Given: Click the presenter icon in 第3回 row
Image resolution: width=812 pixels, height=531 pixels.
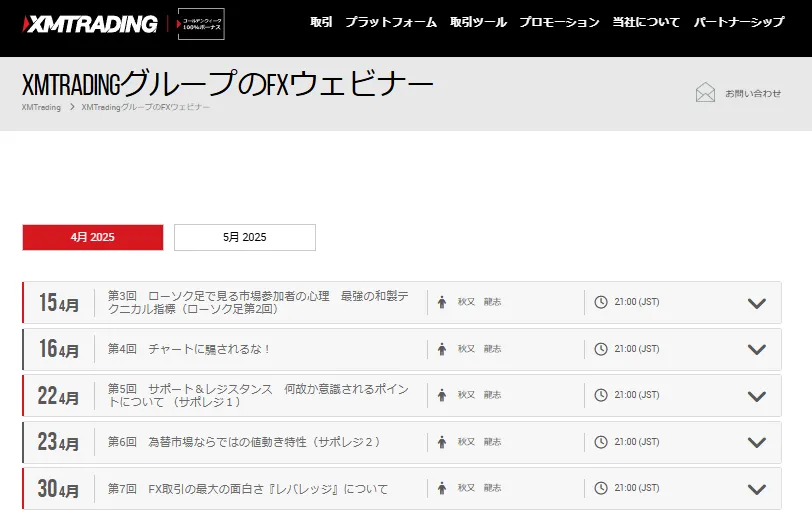Looking at the screenshot, I should click(x=442, y=302).
